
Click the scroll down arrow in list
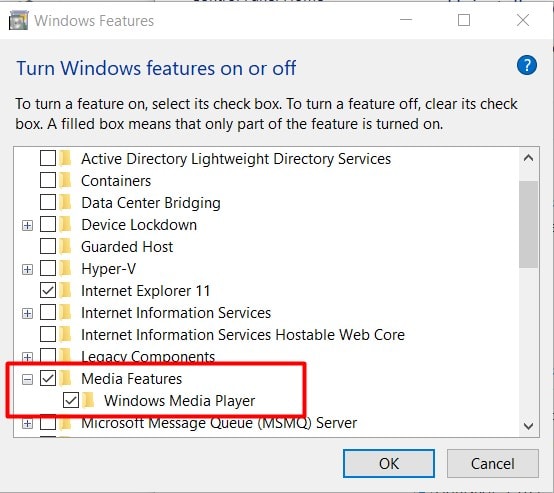pos(529,426)
